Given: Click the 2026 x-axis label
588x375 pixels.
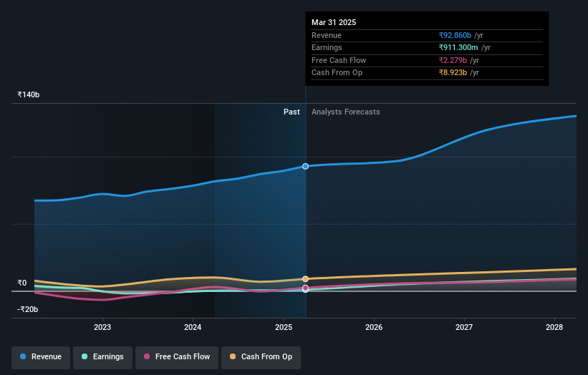Looking at the screenshot, I should [x=374, y=327].
